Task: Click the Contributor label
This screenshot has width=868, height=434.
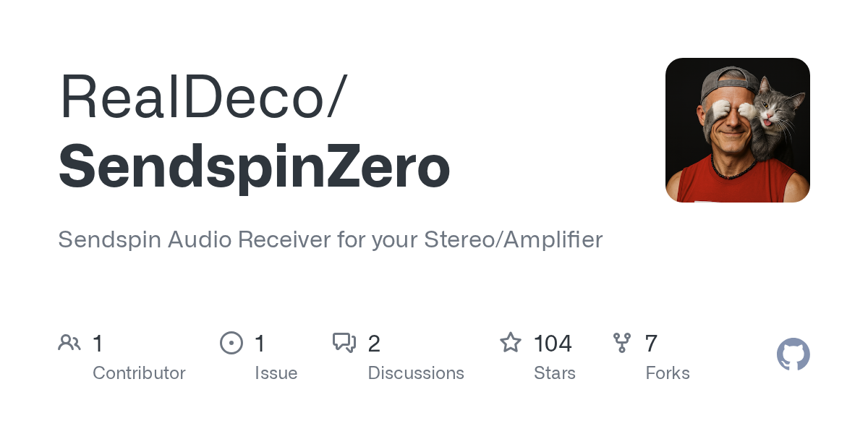Action: click(139, 373)
